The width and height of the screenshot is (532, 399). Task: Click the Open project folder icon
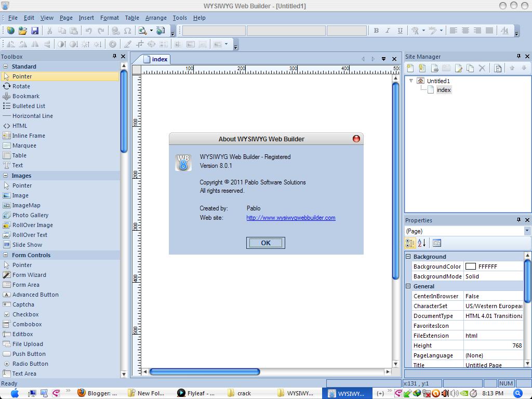[x=23, y=31]
